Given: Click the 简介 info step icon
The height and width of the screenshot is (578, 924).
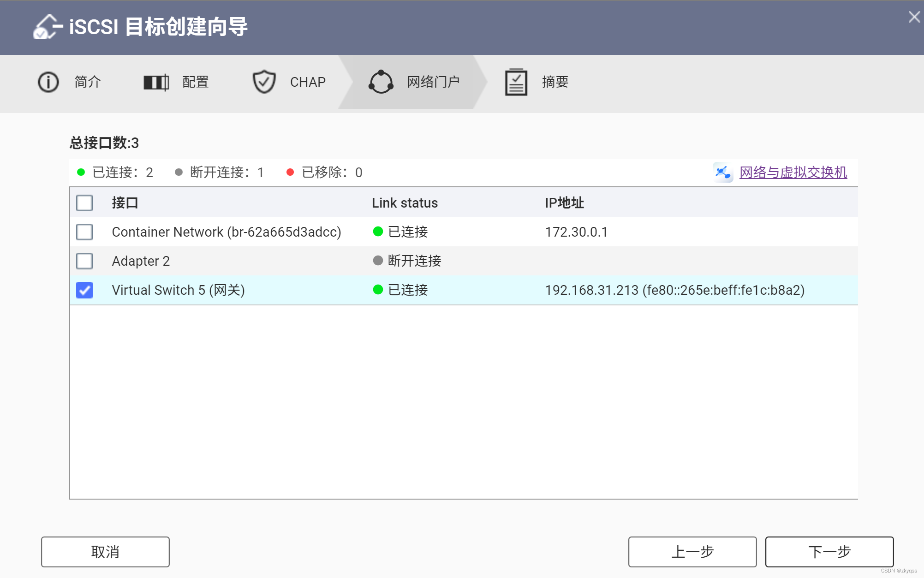Looking at the screenshot, I should click(x=48, y=82).
